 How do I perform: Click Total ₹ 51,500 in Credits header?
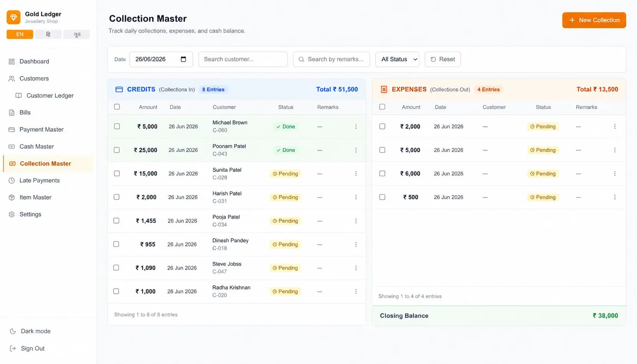(x=337, y=89)
